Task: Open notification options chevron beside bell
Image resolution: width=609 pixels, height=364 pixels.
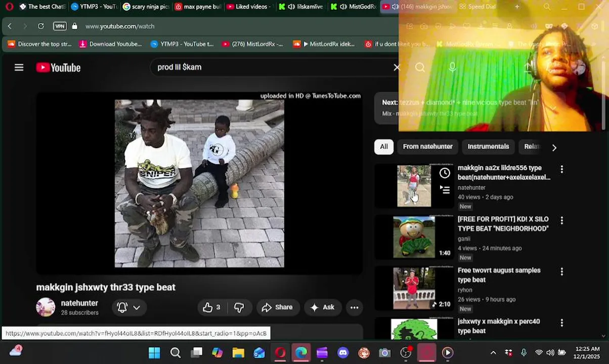Action: pos(137,307)
